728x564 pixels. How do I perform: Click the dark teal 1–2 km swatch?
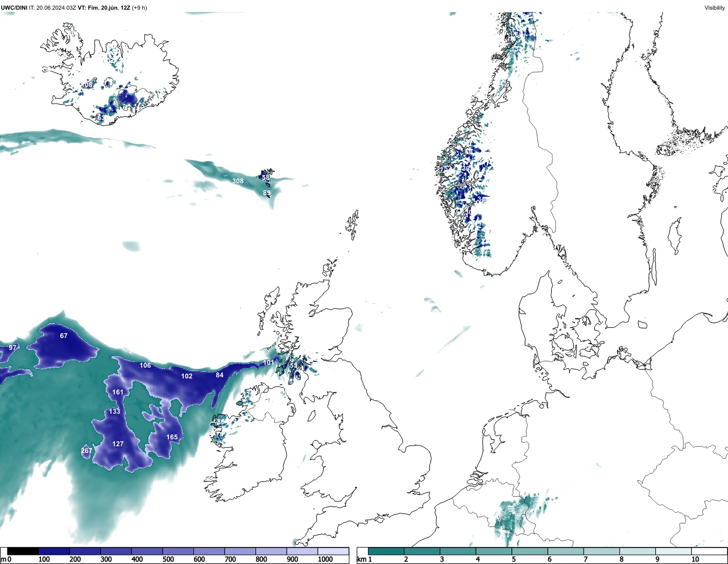386,551
